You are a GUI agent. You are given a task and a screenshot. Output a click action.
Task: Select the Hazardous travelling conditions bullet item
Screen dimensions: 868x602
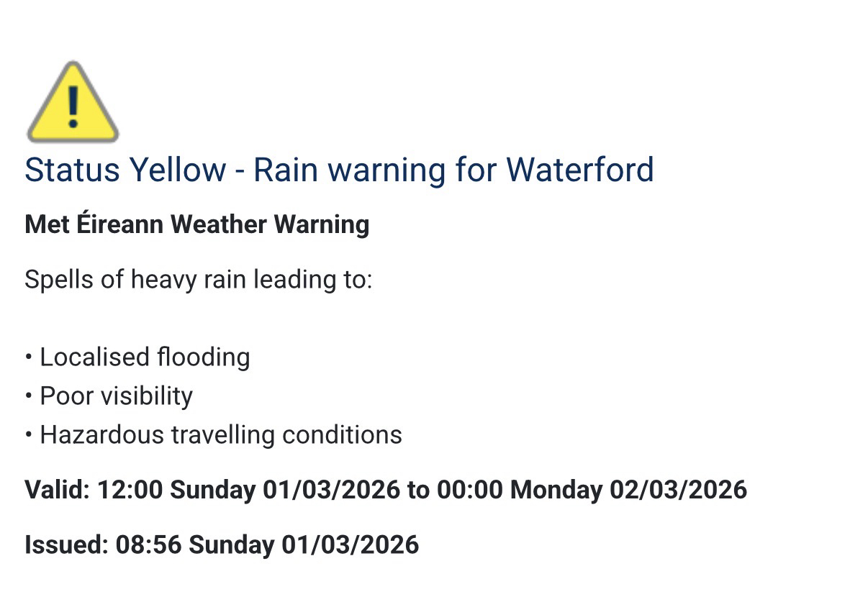(220, 434)
